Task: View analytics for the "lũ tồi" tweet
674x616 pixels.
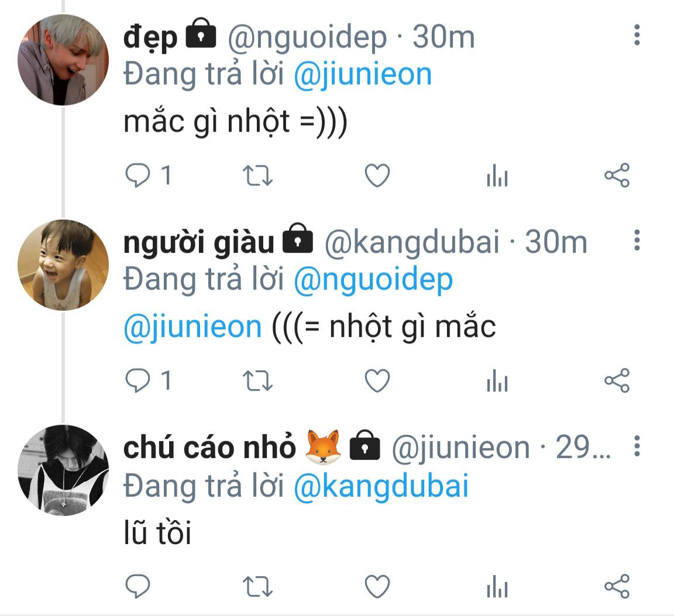Action: [x=497, y=587]
